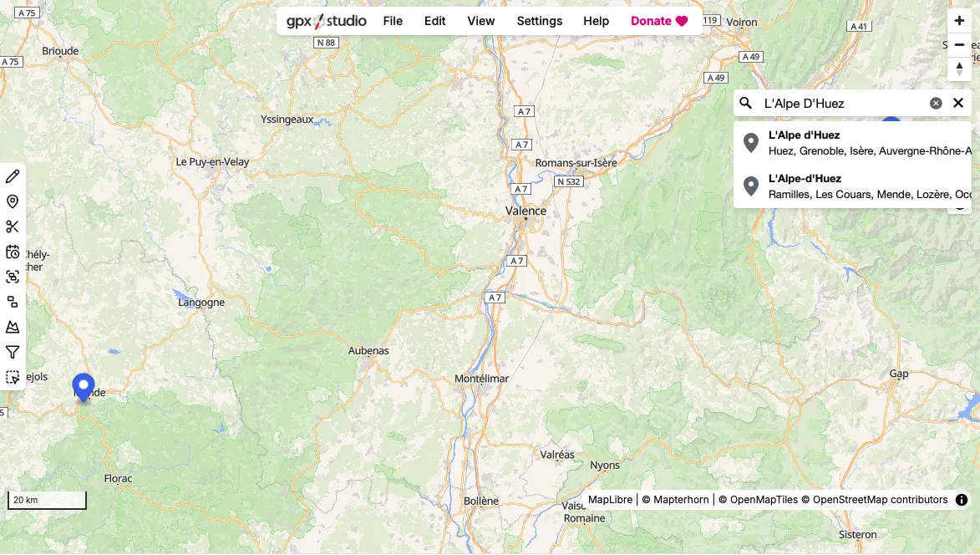Open the View menu
980x555 pixels.
click(x=480, y=21)
